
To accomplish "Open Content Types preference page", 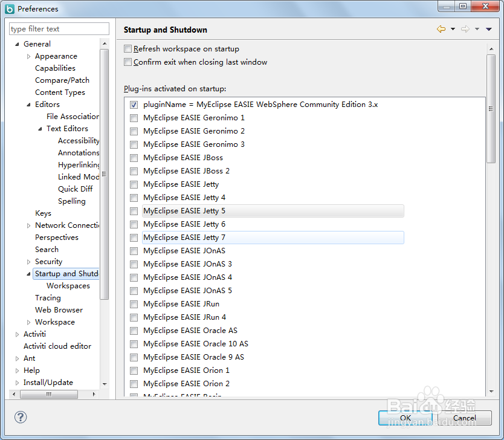I will (x=60, y=92).
